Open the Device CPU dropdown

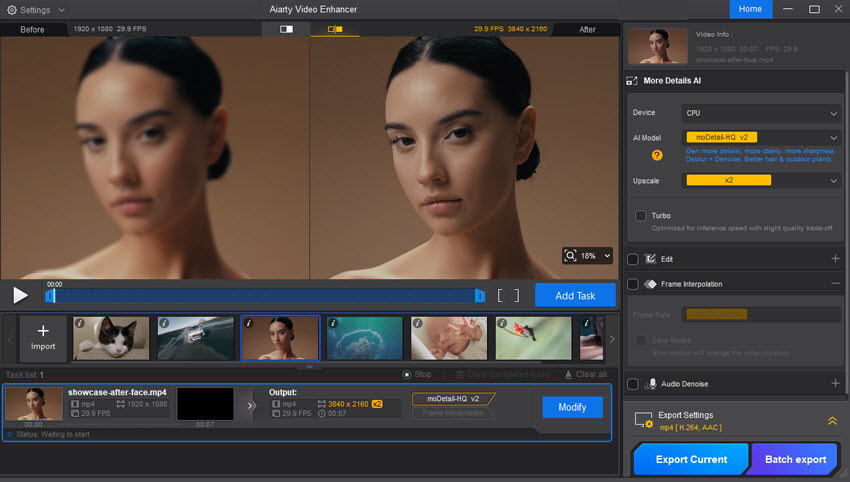pos(761,113)
